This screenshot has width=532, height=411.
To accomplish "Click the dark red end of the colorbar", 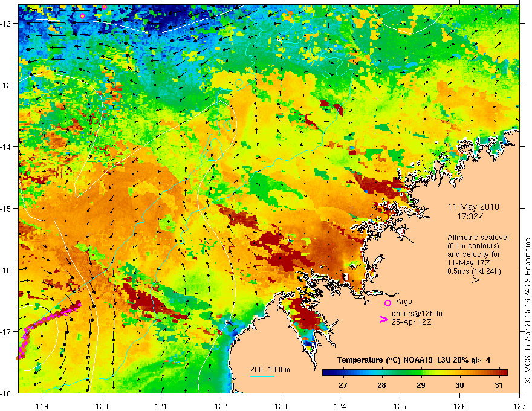I will click(x=504, y=373).
